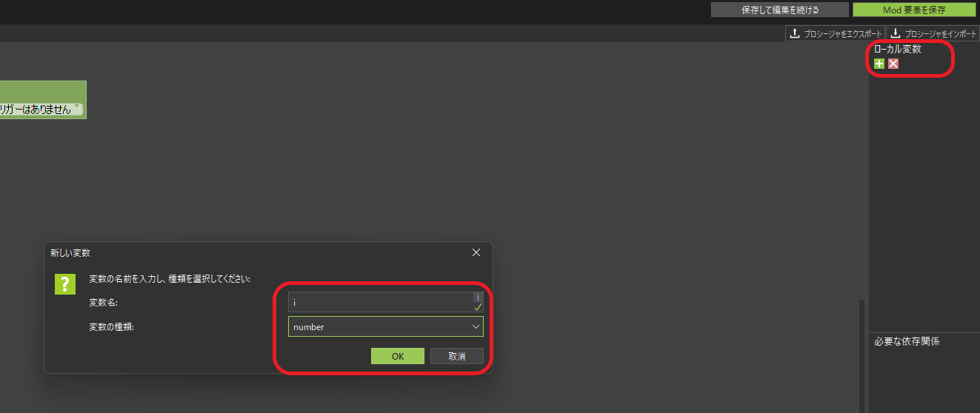This screenshot has height=413, width=980.
Task: Select the green procedure trigger block
Action: tap(43, 90)
